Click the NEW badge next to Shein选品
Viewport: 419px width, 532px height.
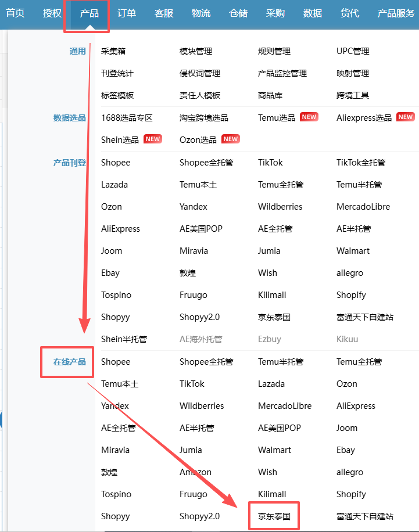(x=152, y=139)
